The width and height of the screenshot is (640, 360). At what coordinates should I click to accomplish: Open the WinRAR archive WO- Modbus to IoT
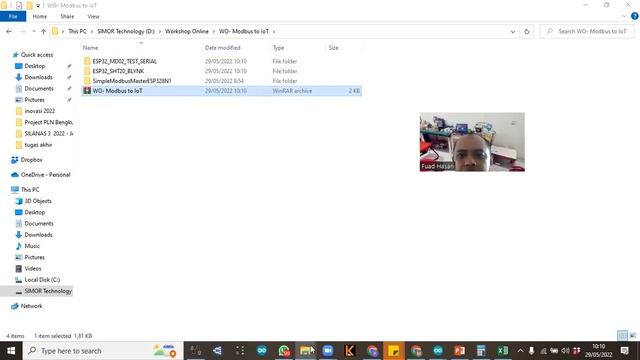coord(221,91)
